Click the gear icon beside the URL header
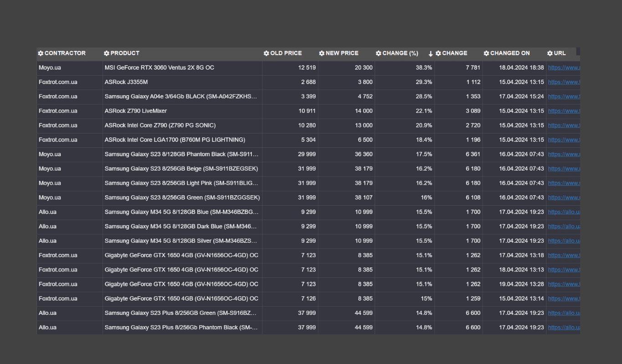The width and height of the screenshot is (622, 364). tap(550, 53)
